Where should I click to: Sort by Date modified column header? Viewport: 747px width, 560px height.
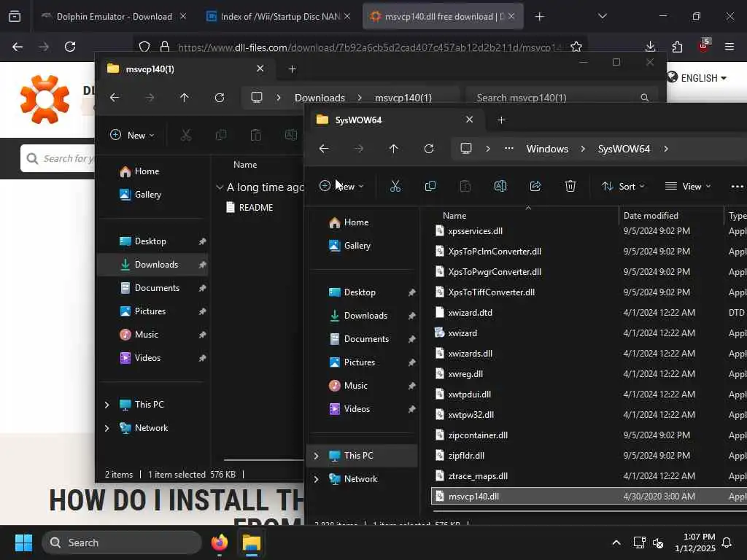651,216
